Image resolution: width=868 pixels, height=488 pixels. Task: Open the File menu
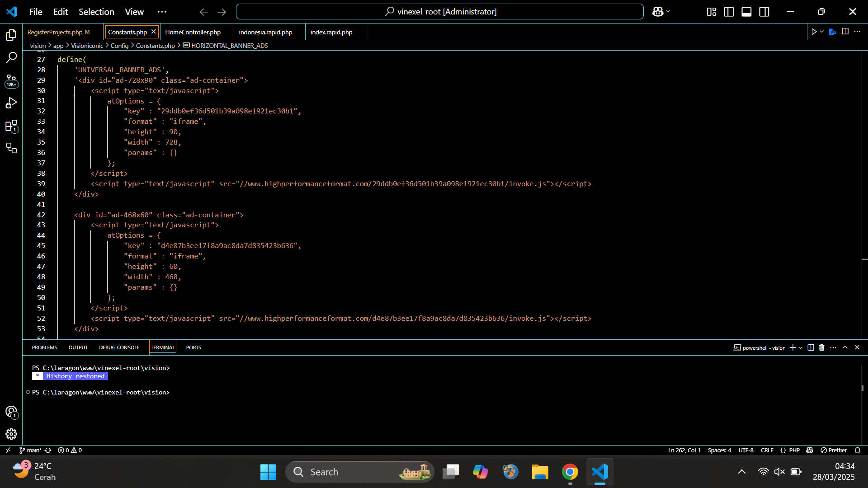click(x=36, y=12)
